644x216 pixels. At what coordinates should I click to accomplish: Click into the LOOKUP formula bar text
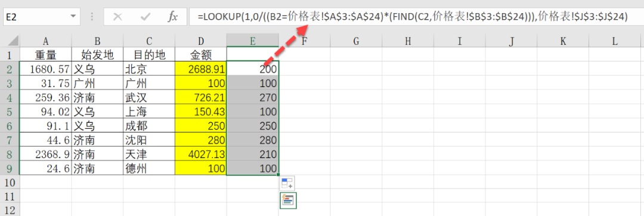pyautogui.click(x=413, y=17)
